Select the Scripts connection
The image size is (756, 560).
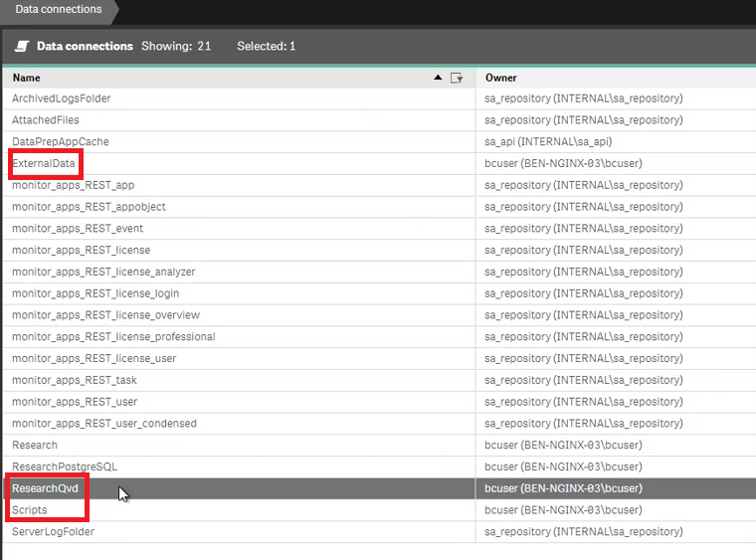[30, 510]
